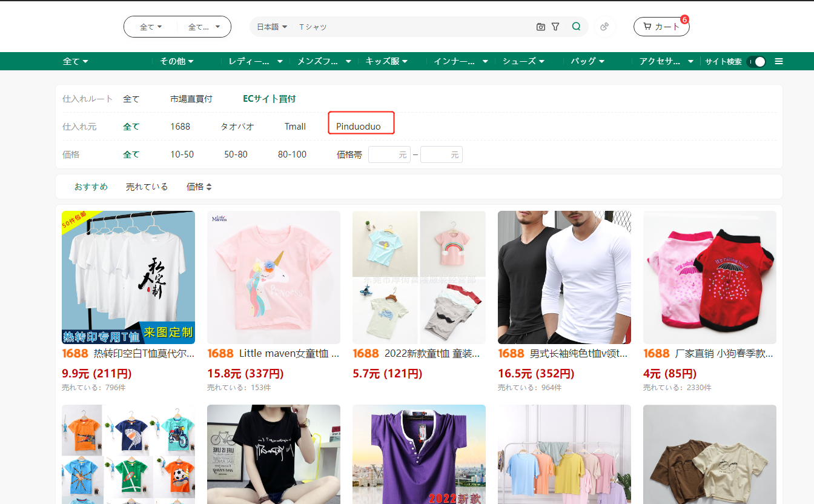
Task: Click the round link icon beside the search bar
Action: (604, 27)
